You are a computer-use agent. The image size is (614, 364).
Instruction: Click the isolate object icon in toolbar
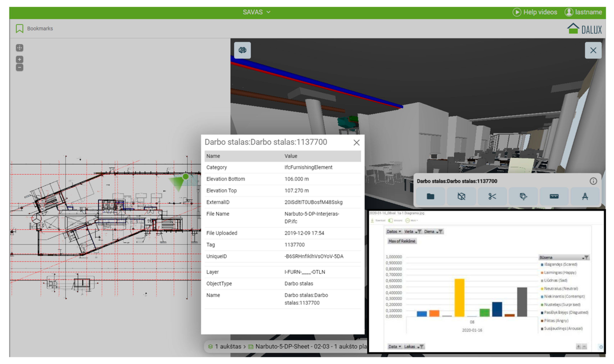[x=523, y=196]
